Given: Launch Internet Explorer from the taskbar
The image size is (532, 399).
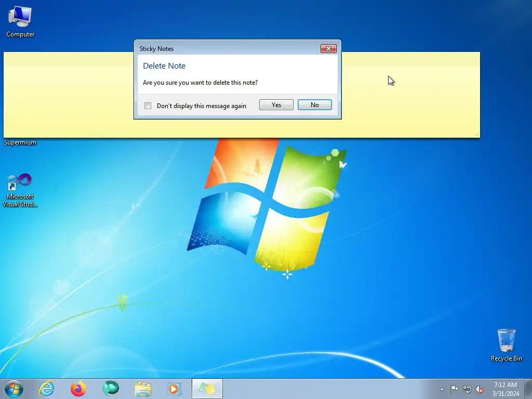Looking at the screenshot, I should 46,389.
